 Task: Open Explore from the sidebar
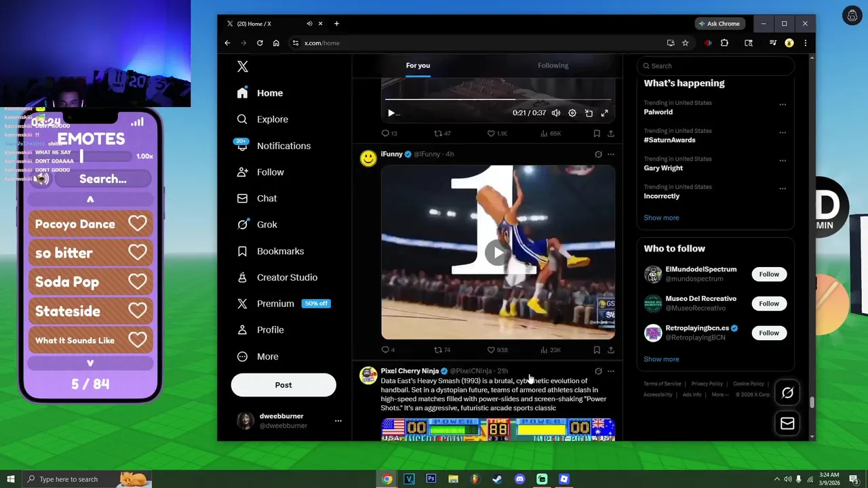(262, 119)
